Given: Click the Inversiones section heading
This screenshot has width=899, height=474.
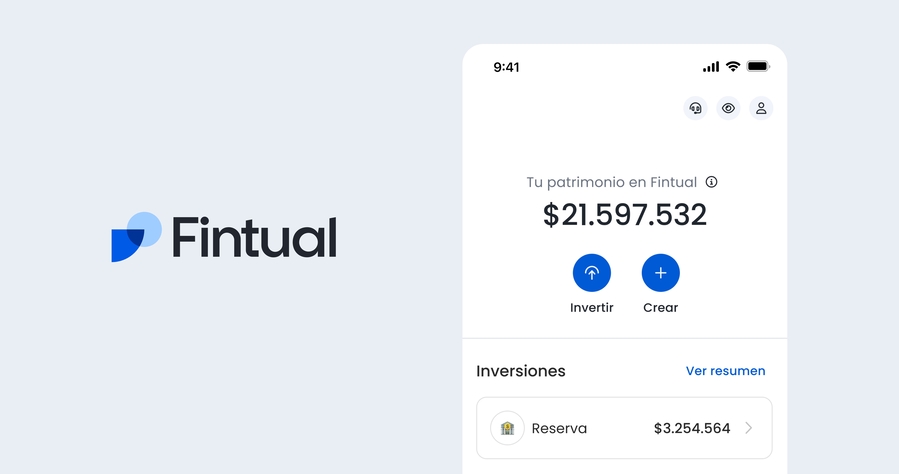Looking at the screenshot, I should pos(521,371).
